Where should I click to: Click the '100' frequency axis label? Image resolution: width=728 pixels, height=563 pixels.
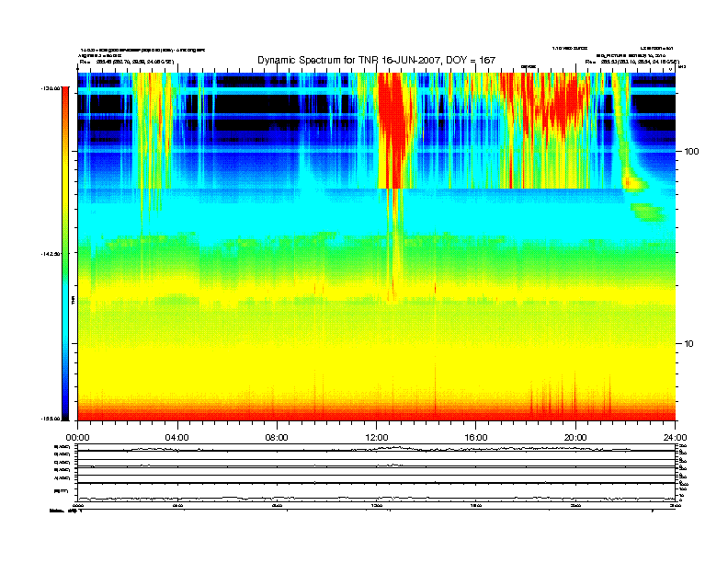pos(691,152)
